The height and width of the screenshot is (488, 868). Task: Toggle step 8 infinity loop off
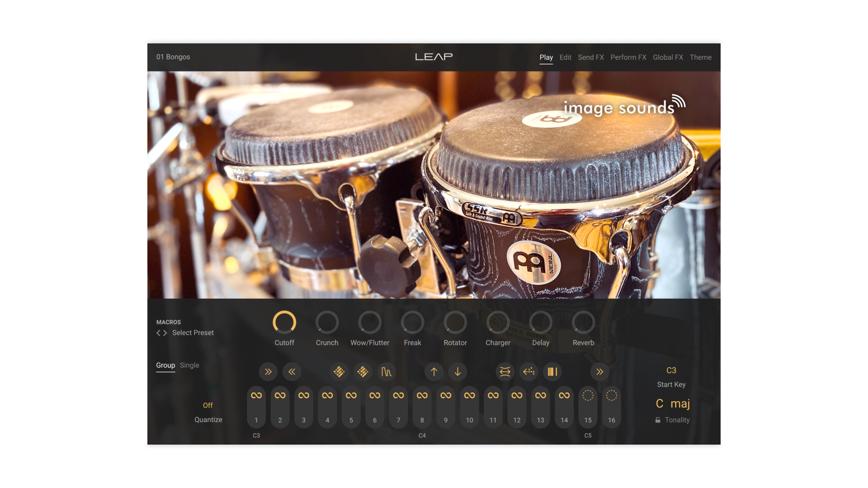(422, 394)
